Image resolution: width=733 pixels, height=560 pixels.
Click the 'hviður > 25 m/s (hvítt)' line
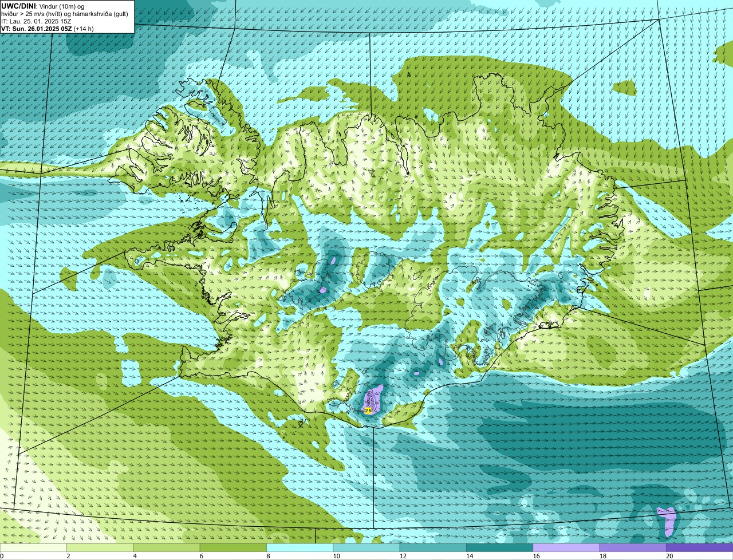point(30,14)
